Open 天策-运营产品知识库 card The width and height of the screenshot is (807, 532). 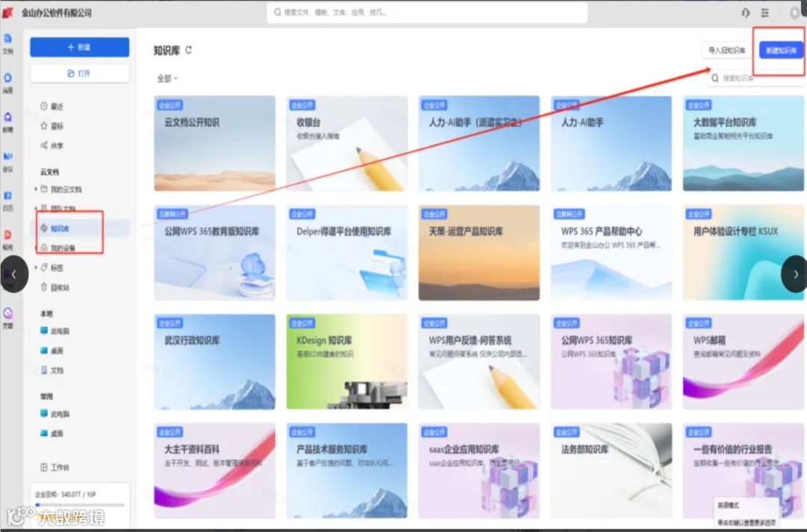[x=479, y=253]
